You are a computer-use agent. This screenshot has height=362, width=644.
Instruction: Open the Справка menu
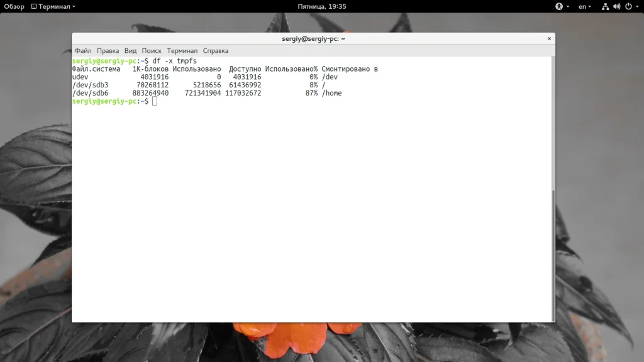point(216,51)
